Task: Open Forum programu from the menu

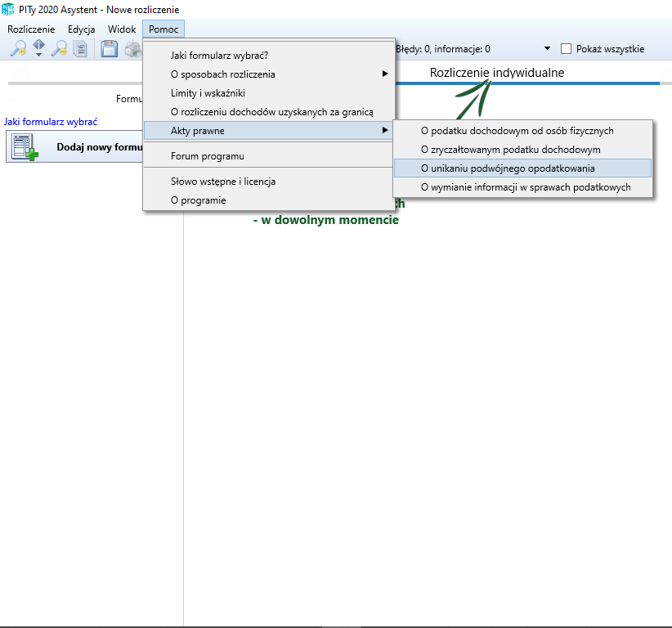Action: pyautogui.click(x=207, y=156)
